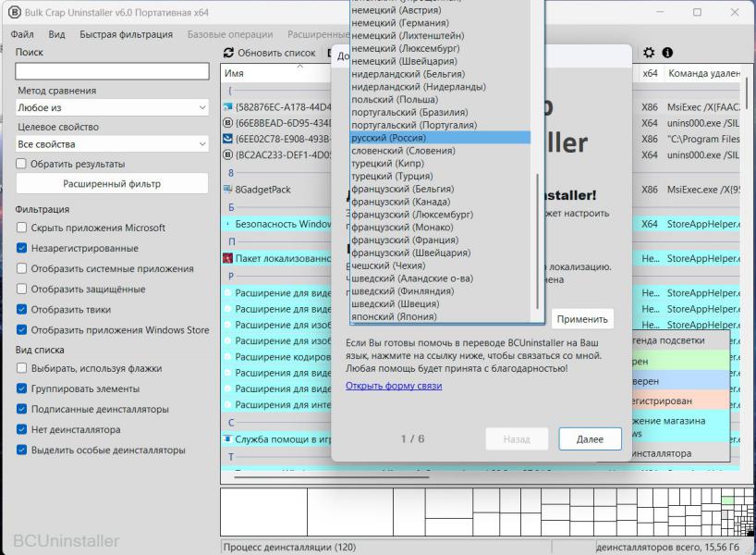This screenshot has height=555, width=756.
Task: Open settings via the gear icon
Action: click(x=649, y=54)
